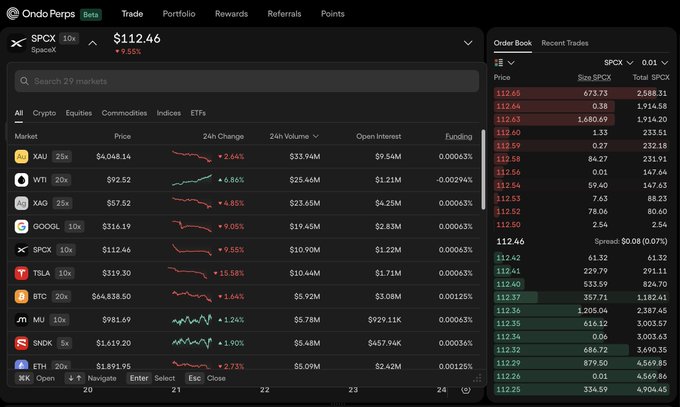
Task: Click the Ondo Perps logo icon
Action: pos(13,14)
